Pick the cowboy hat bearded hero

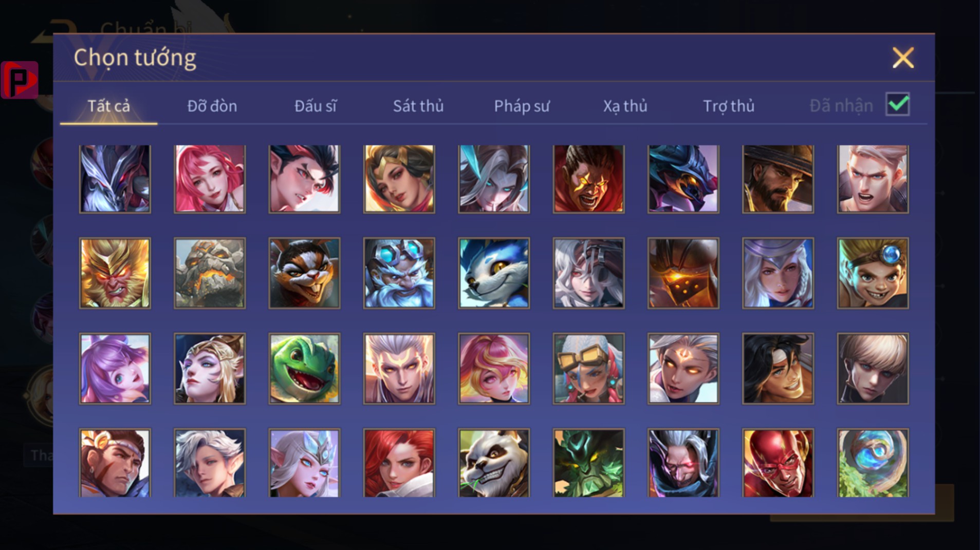(x=778, y=179)
